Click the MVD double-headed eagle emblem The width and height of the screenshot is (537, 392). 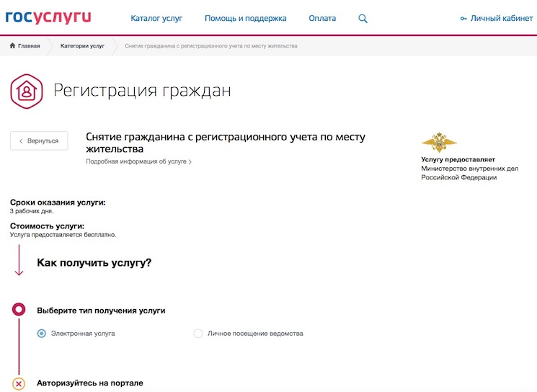(x=439, y=141)
